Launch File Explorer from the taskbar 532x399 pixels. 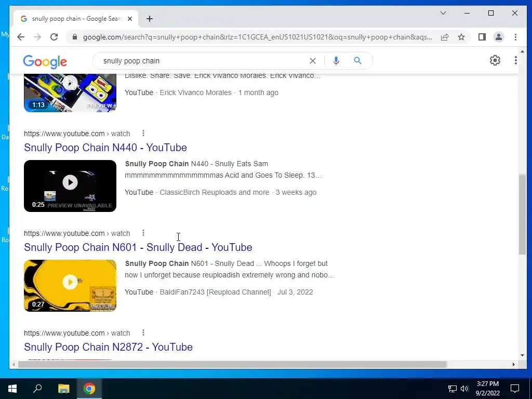tap(63, 389)
